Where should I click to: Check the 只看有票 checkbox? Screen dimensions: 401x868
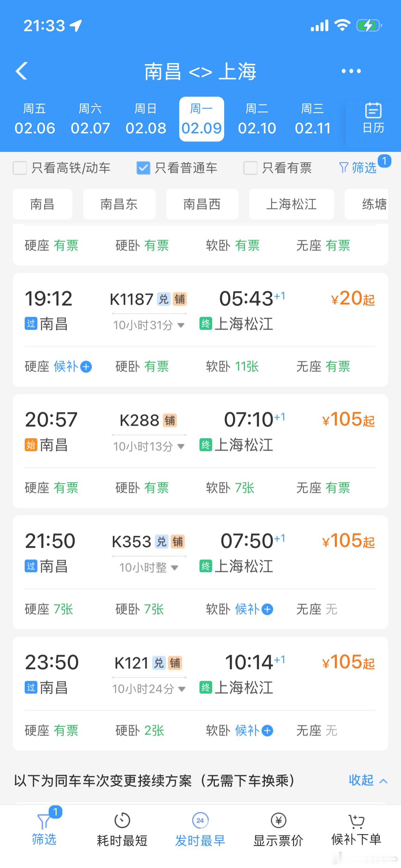(x=250, y=168)
